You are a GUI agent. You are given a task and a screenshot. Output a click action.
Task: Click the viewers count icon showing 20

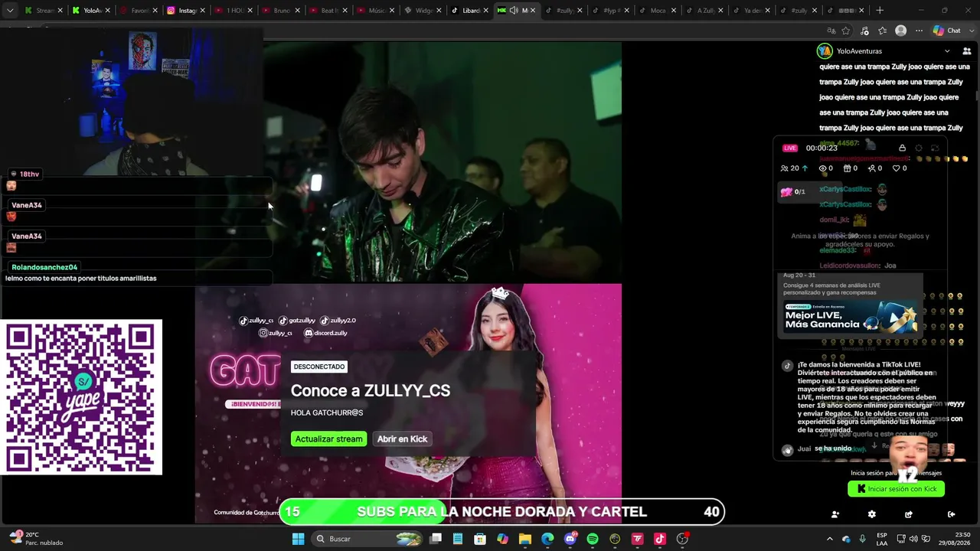(x=784, y=168)
